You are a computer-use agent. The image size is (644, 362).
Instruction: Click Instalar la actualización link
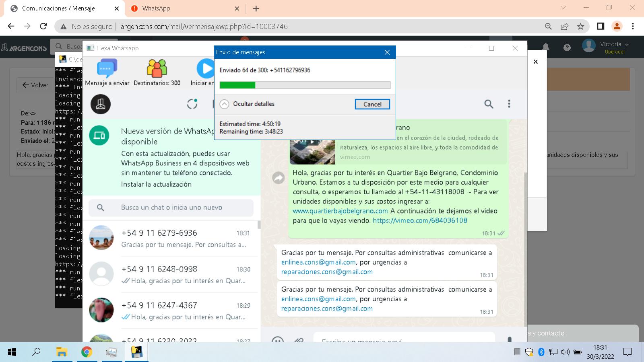point(156,184)
